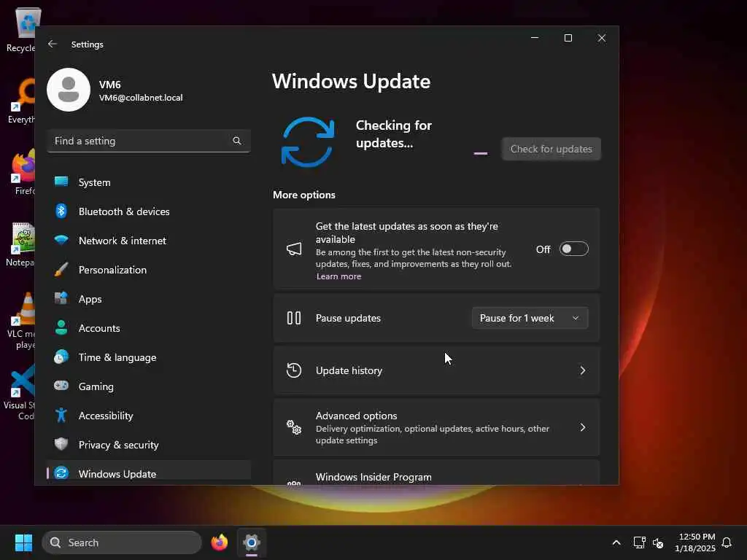The image size is (747, 560).
Task: Click the pause icon beside Pause updates
Action: (x=294, y=318)
